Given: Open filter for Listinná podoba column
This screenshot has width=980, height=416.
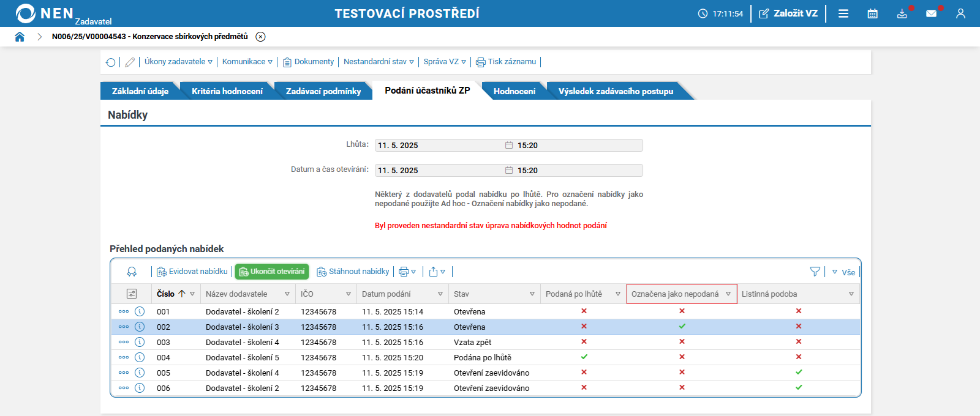Looking at the screenshot, I should 851,294.
